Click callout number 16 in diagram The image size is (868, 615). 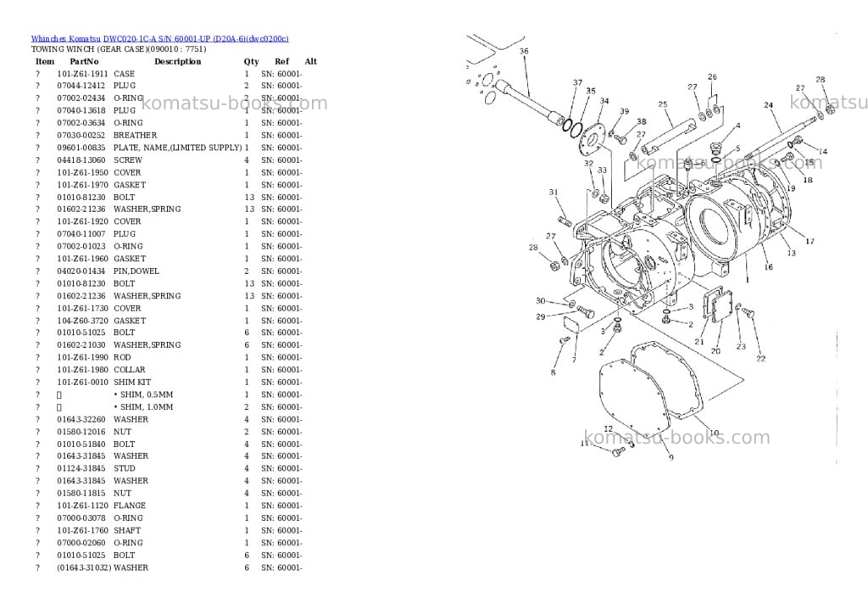768,267
